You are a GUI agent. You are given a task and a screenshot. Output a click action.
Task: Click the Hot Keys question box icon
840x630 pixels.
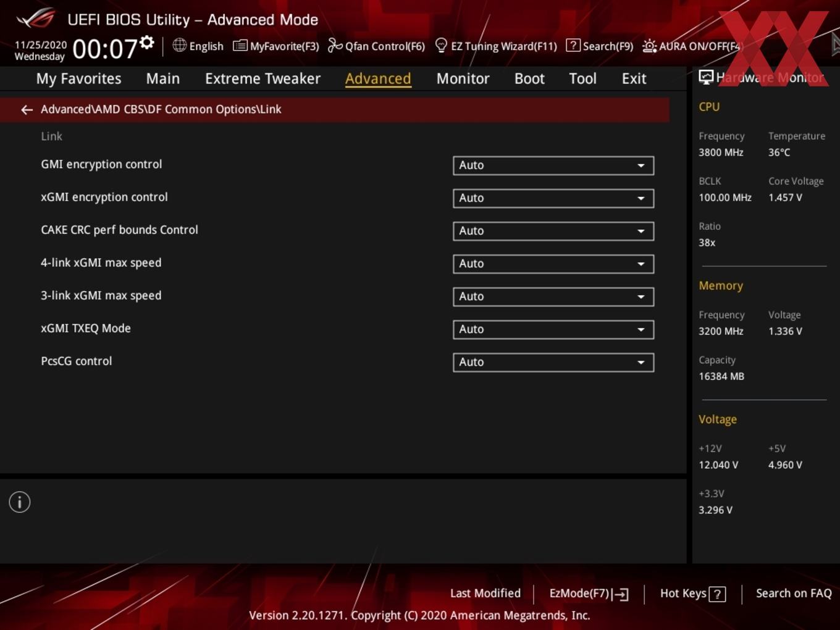(x=717, y=594)
